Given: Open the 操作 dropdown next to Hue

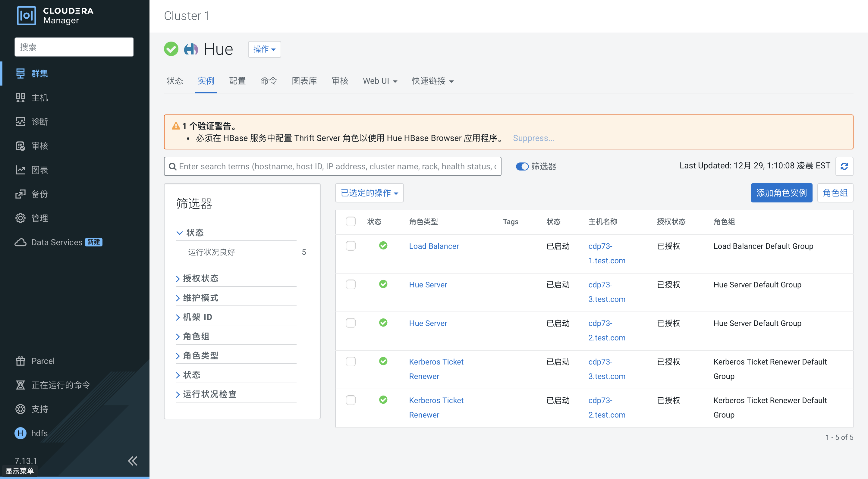Looking at the screenshot, I should point(264,49).
